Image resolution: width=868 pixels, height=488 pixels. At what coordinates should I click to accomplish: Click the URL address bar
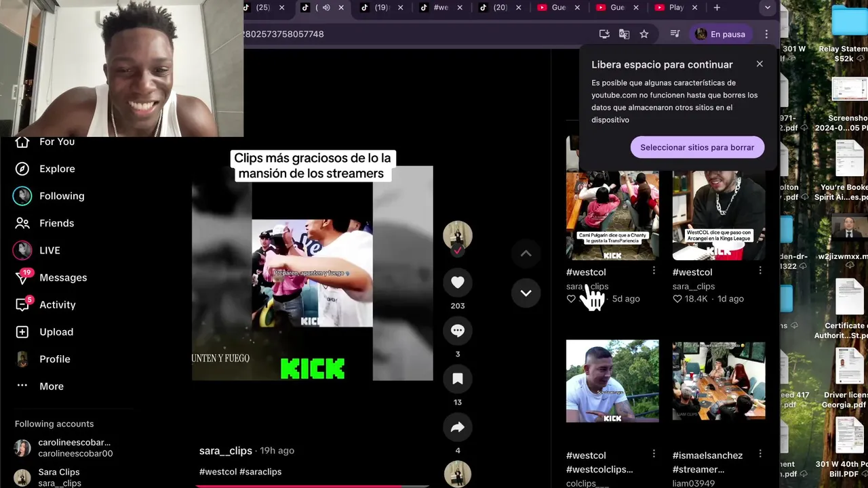(x=414, y=34)
